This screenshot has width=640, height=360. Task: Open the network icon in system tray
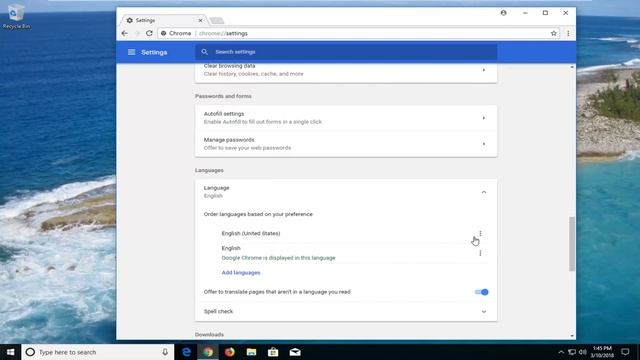click(572, 352)
